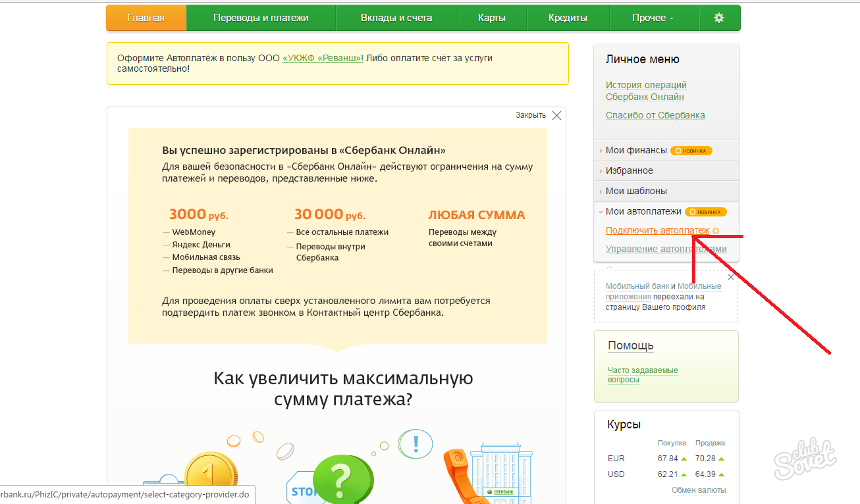Click Как увеличить максимальную сумму платежа heading
Viewport: 860px width, 504px height.
click(343, 389)
